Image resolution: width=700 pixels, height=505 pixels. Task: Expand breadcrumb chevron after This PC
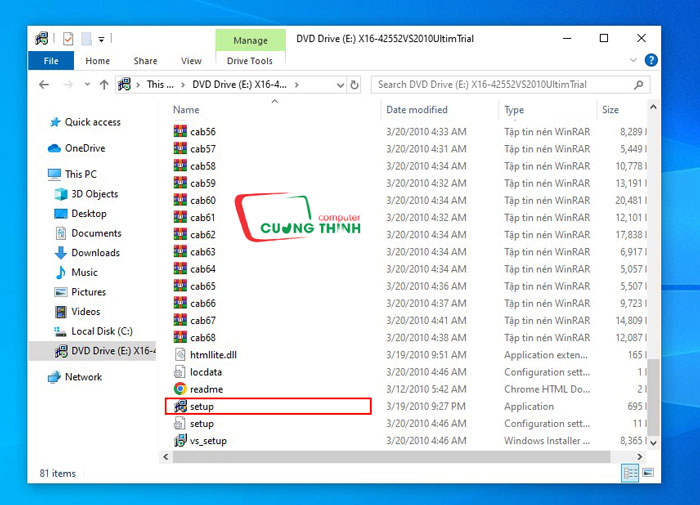[183, 85]
